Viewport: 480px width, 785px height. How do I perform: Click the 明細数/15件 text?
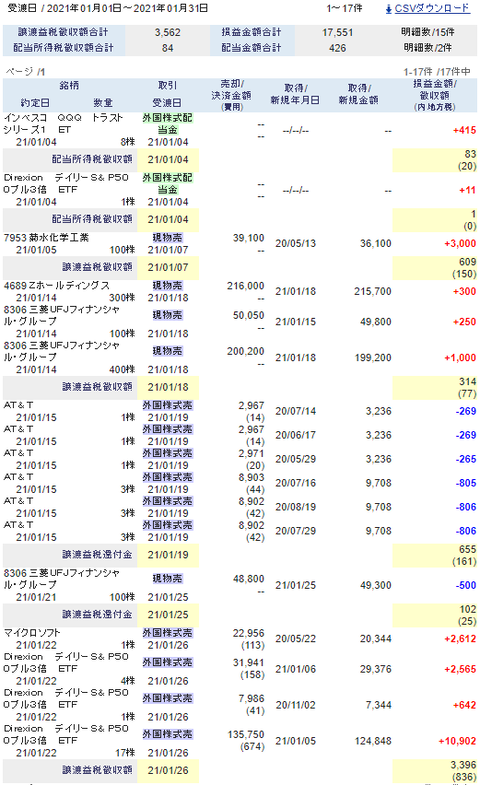tap(427, 32)
